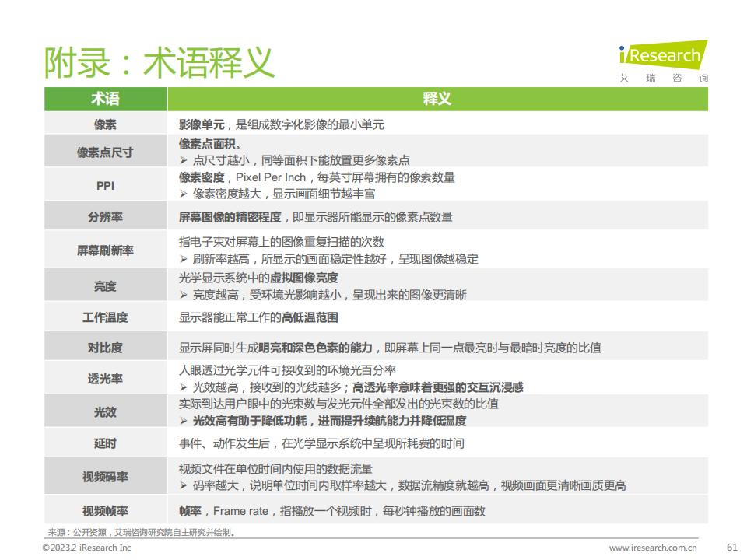Click the ©2023.2 iResearch Inc footer text
This screenshot has height=560, width=747.
click(86, 548)
